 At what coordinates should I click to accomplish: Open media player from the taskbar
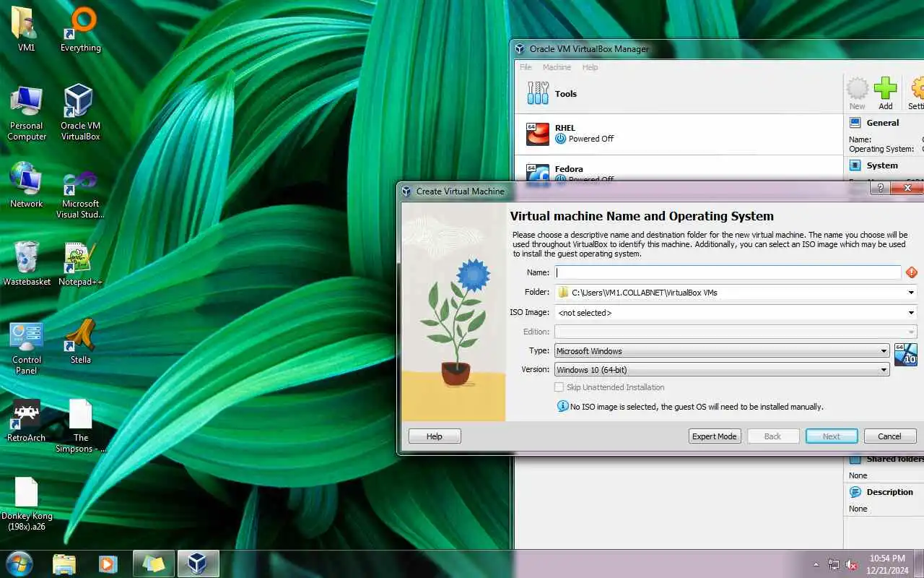108,564
